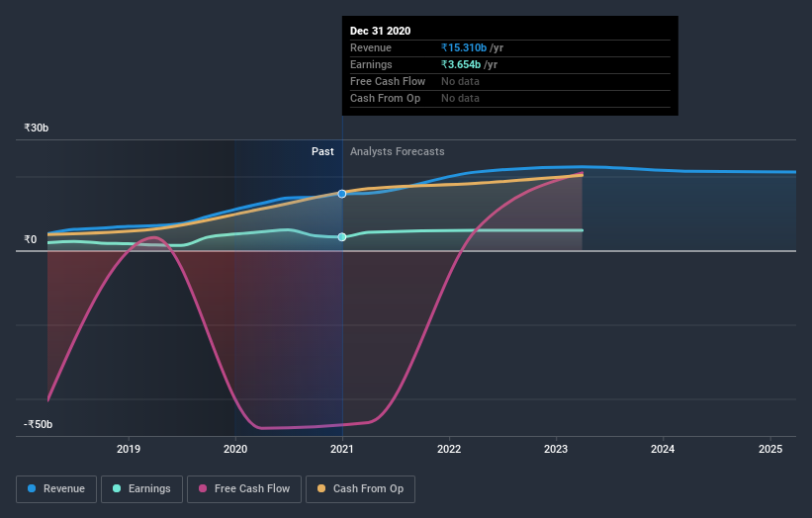Click the 2023 x-axis label
Image resolution: width=812 pixels, height=518 pixels.
coord(556,449)
